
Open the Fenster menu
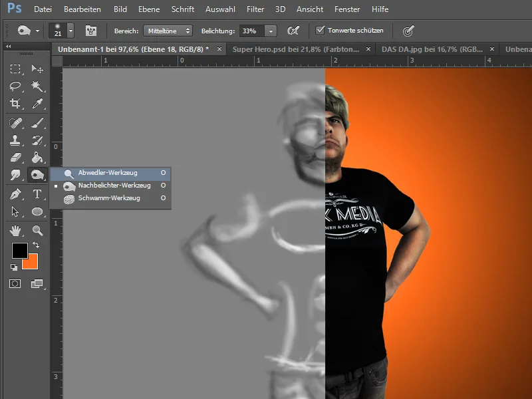(x=347, y=9)
